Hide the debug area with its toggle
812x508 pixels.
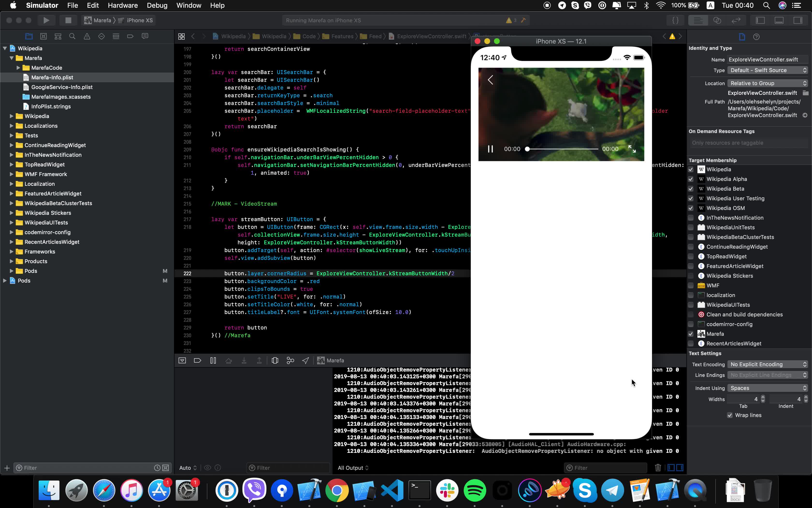pos(182,360)
